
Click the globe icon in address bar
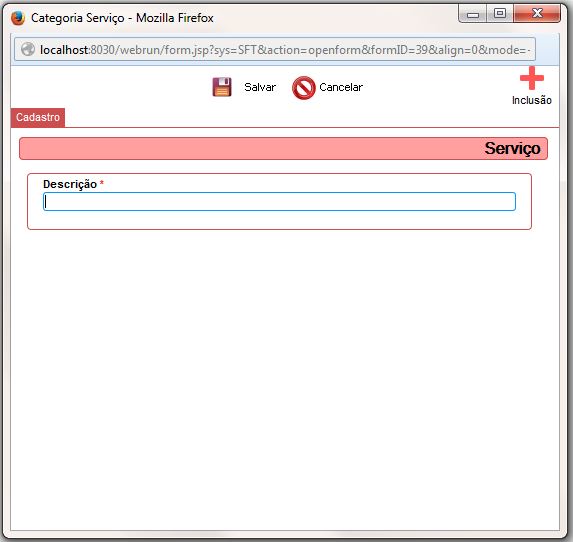click(28, 49)
